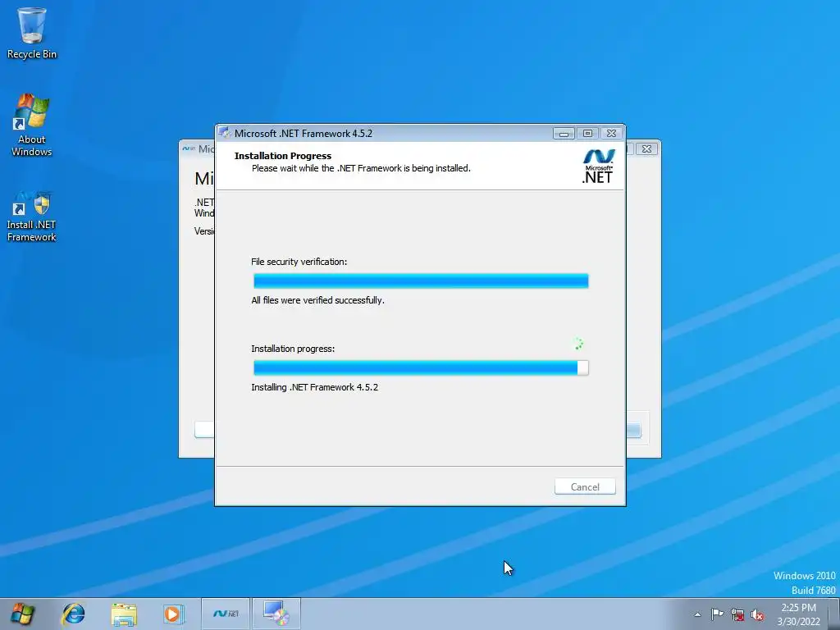Open the Action Center flag icon
The width and height of the screenshot is (840, 630).
point(717,614)
